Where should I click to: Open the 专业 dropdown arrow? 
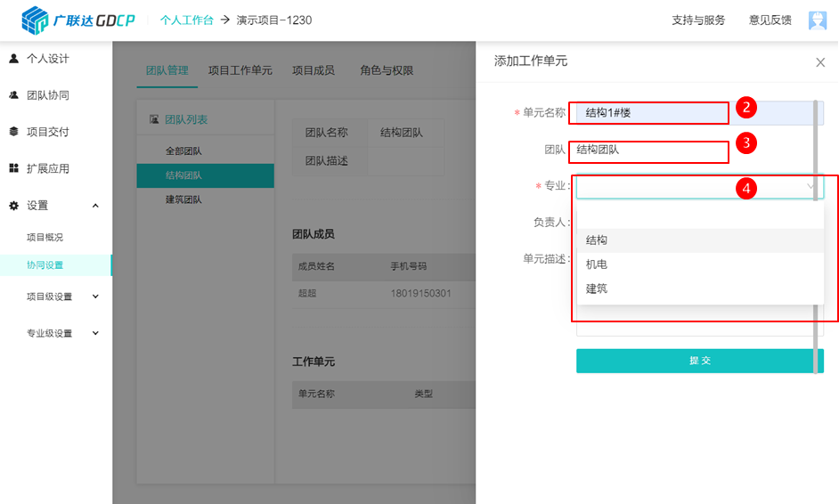pyautogui.click(x=810, y=186)
